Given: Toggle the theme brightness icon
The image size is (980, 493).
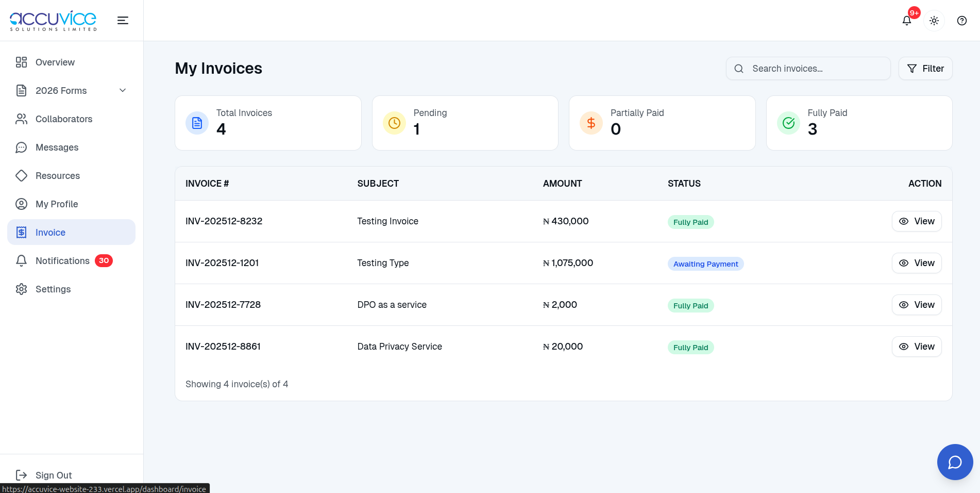Looking at the screenshot, I should (x=934, y=21).
